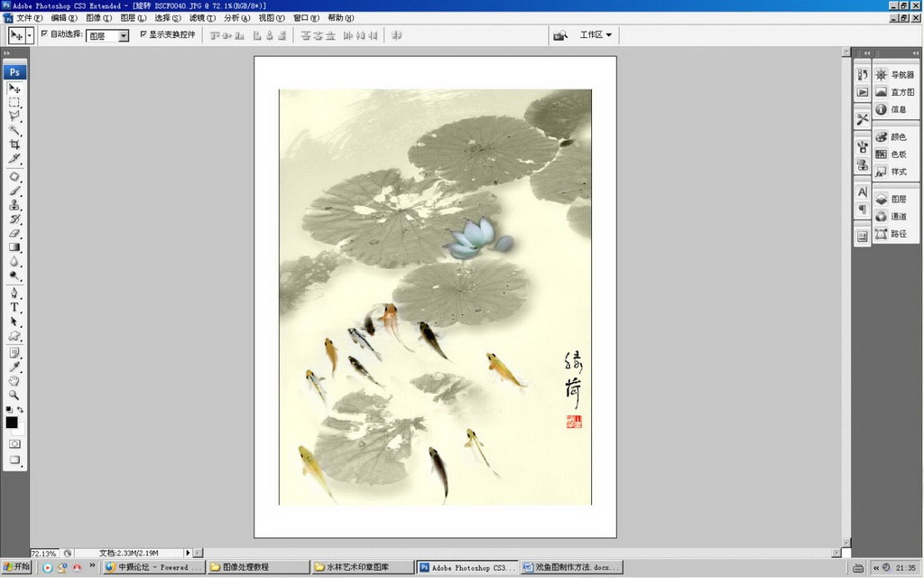Select the Slice tool
The width and height of the screenshot is (924, 578).
click(14, 158)
